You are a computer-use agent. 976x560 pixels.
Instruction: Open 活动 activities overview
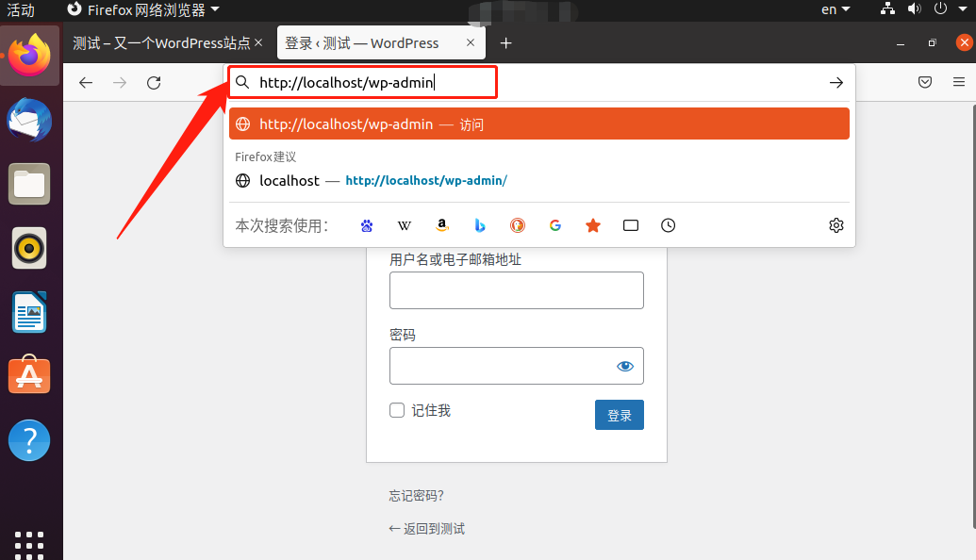(21, 9)
